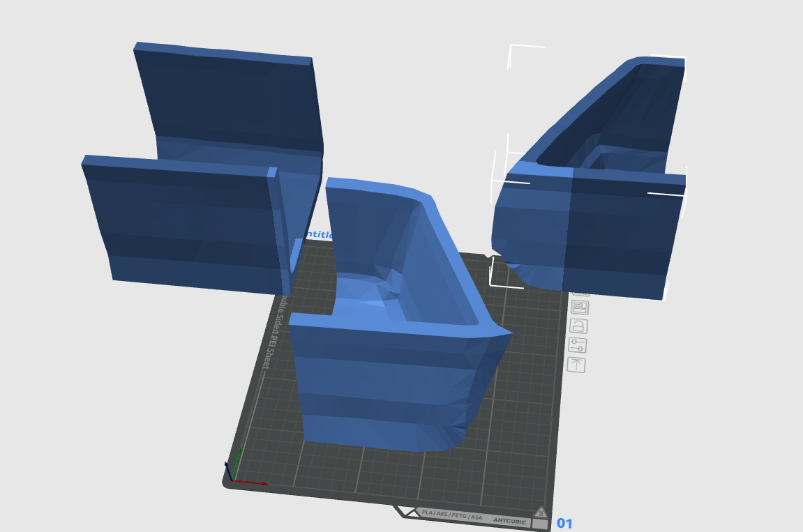
Task: Click the PLA/ABS/PETG/ASA filament label
Action: [452, 517]
